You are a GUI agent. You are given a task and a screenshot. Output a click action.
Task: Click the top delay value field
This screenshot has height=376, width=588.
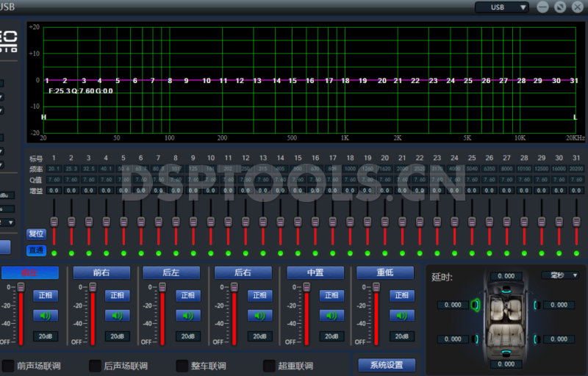[506, 276]
